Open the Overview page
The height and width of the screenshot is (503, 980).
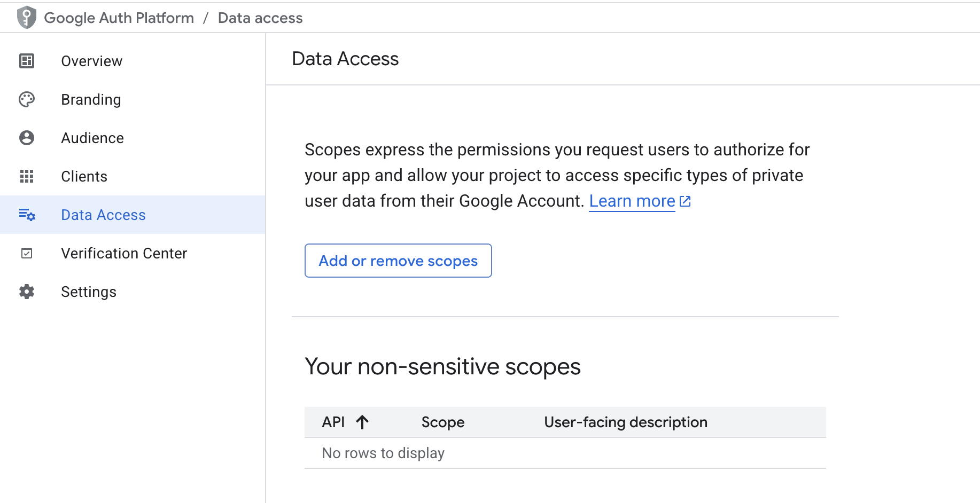[91, 61]
